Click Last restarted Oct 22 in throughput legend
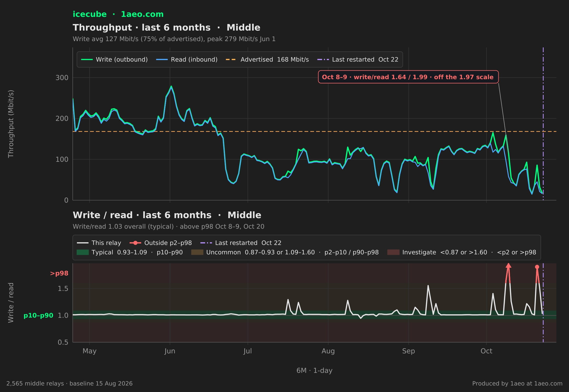This screenshot has width=569, height=392. pos(358,60)
